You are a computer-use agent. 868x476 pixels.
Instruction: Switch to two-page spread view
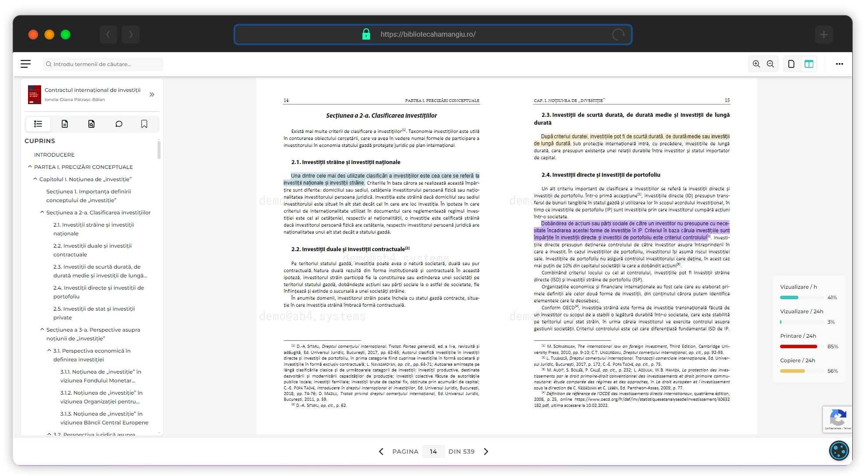click(x=808, y=64)
